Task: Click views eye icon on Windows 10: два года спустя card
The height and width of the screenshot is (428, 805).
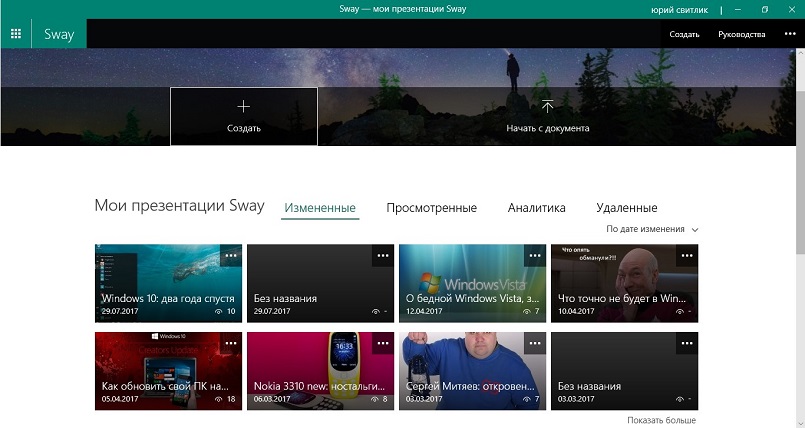Action: coord(219,312)
